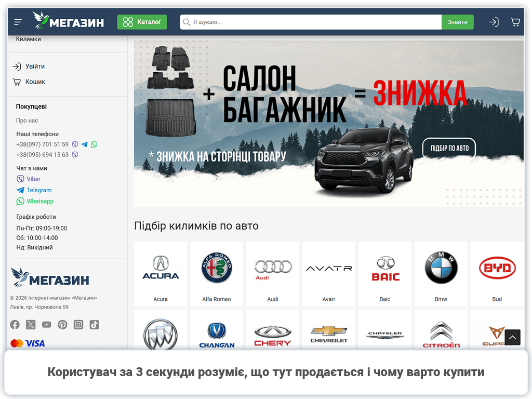Image resolution: width=532 pixels, height=399 pixels.
Task: Open the Whatsapp chat link
Action: [35, 201]
